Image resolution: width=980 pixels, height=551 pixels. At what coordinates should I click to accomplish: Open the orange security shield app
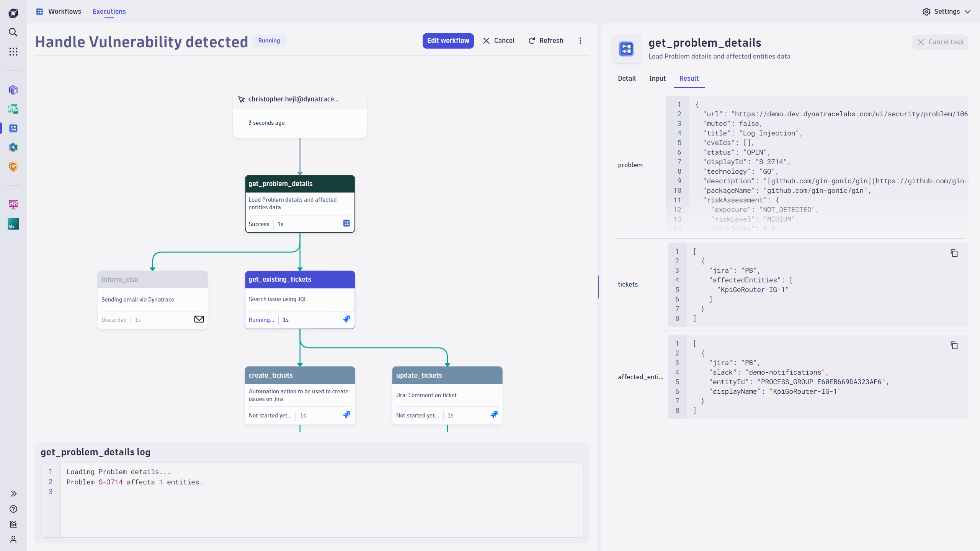13,166
